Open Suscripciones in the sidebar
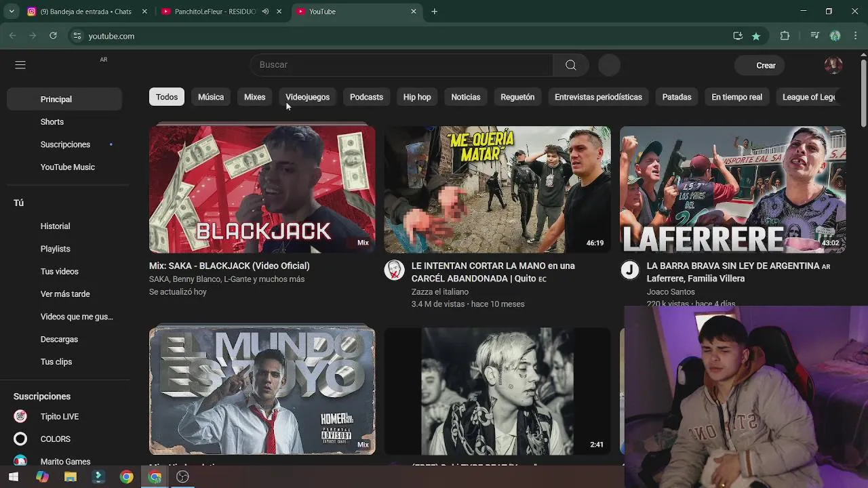Viewport: 868px width, 488px height. [64, 144]
